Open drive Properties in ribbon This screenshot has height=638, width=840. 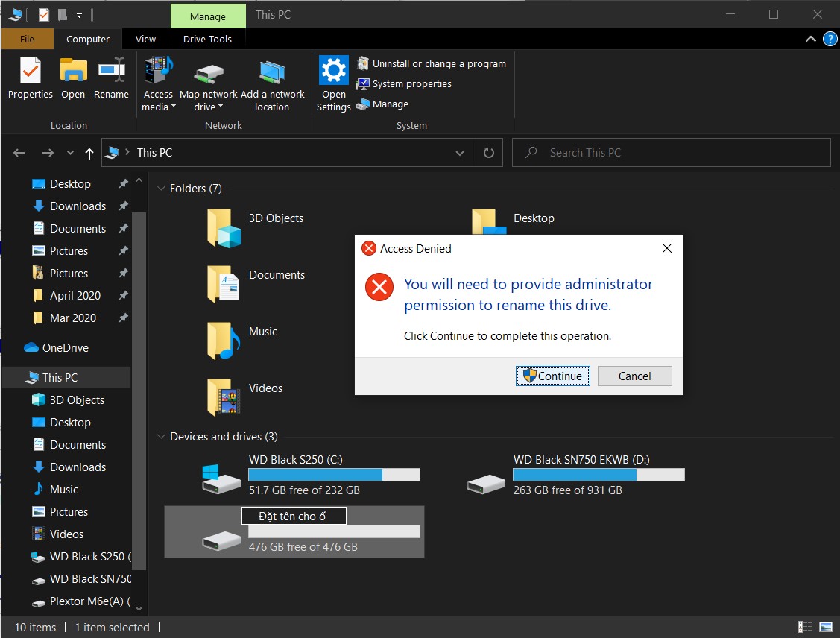point(31,78)
